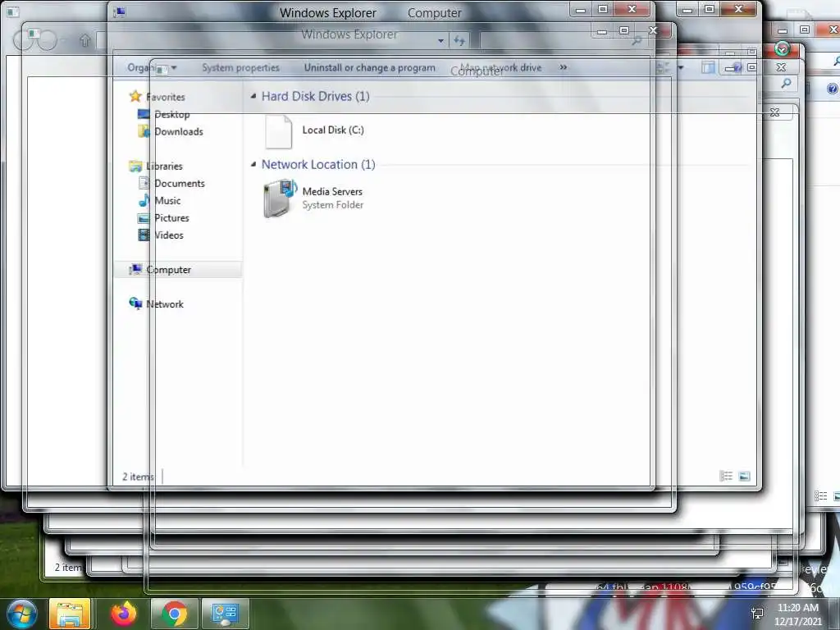840x630 pixels.
Task: Launch Google Chrome from the taskbar
Action: point(174,614)
